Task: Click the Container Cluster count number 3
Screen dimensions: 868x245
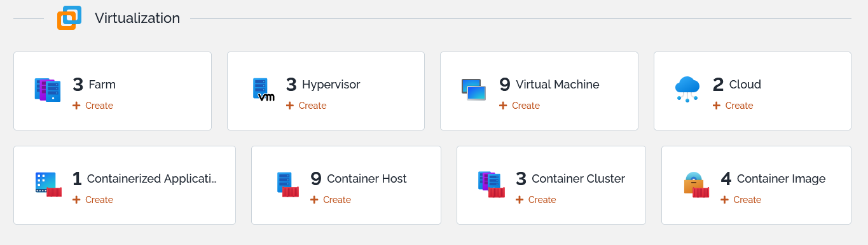Action: [x=521, y=179]
